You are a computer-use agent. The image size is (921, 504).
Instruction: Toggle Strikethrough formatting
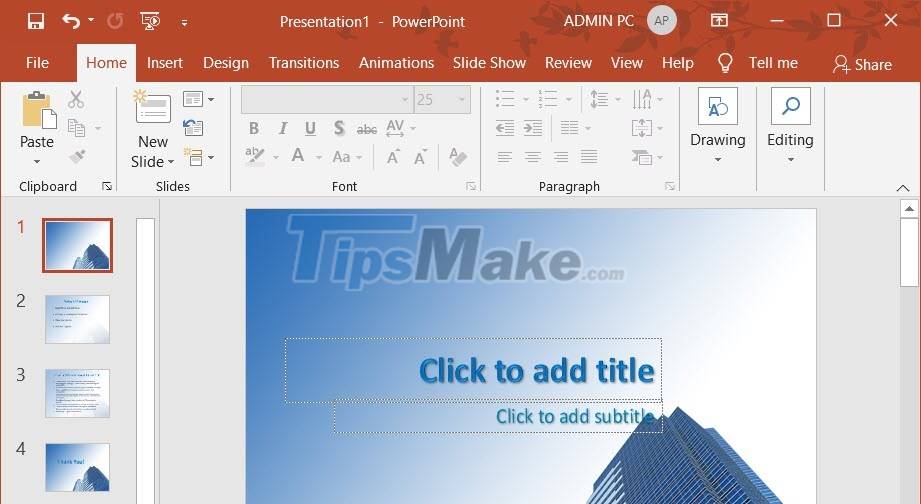click(367, 129)
